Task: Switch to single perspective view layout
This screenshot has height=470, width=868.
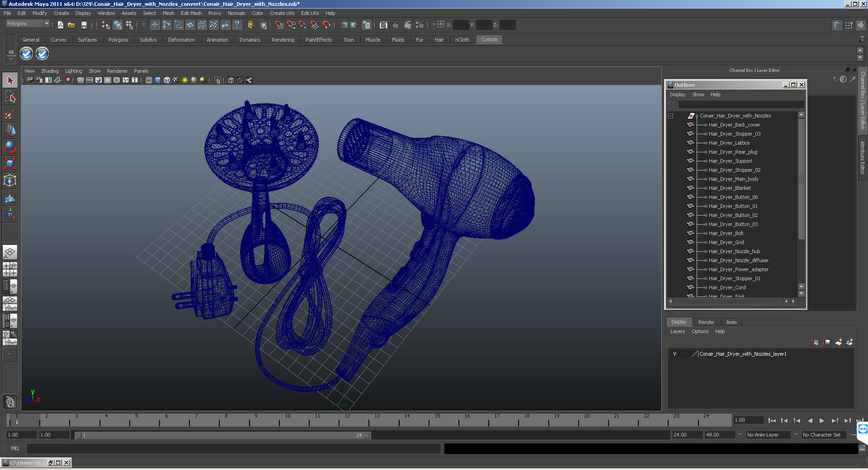Action: pyautogui.click(x=10, y=252)
